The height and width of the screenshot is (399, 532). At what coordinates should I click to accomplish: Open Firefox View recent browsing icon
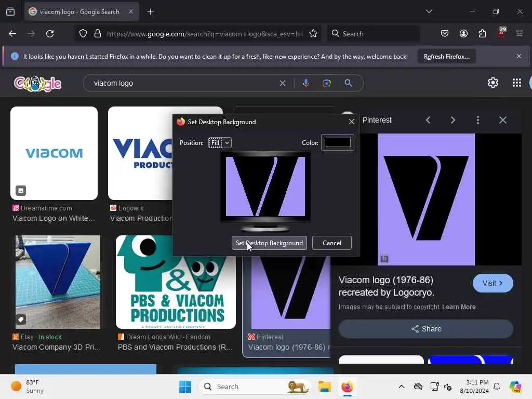[10, 12]
